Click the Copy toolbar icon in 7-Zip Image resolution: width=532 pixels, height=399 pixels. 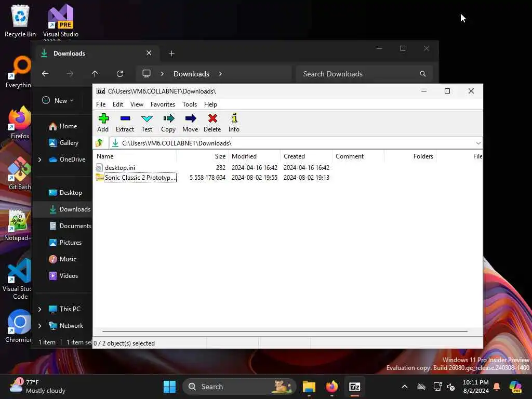(x=168, y=123)
